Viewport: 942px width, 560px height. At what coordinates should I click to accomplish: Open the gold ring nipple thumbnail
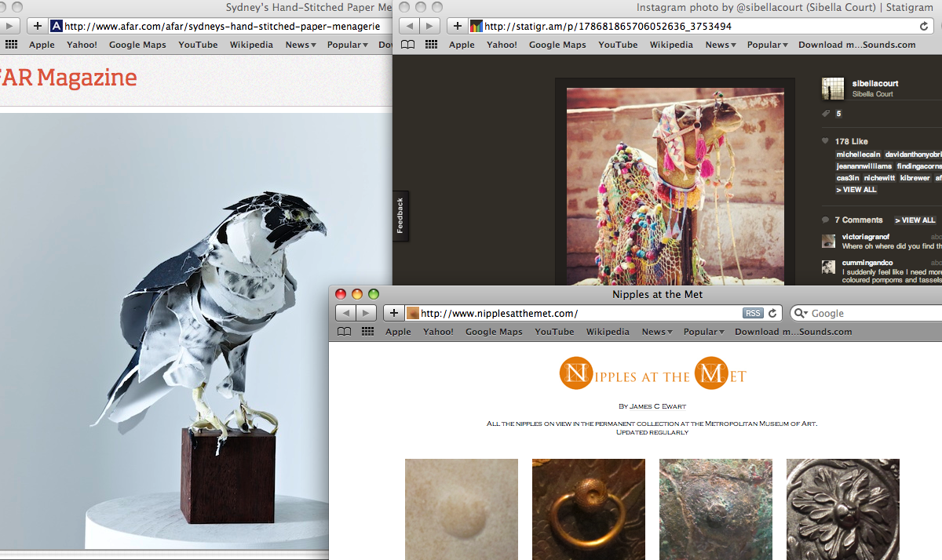589,509
